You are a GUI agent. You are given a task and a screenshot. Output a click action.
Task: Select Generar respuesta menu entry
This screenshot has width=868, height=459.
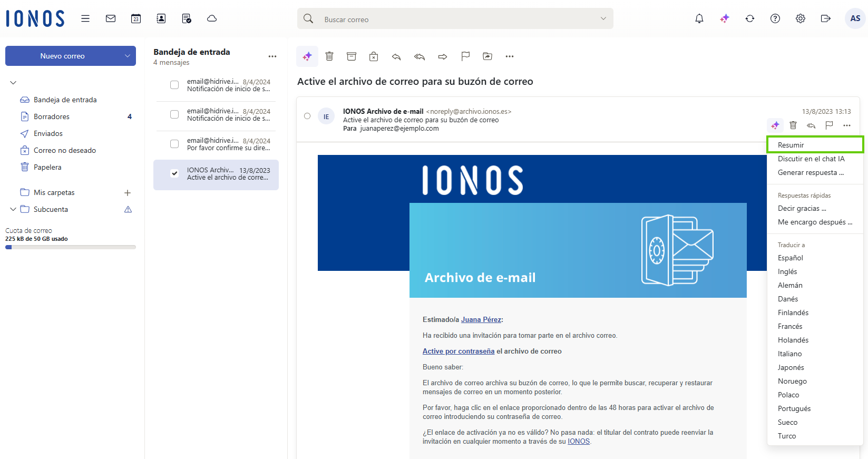pyautogui.click(x=815, y=172)
